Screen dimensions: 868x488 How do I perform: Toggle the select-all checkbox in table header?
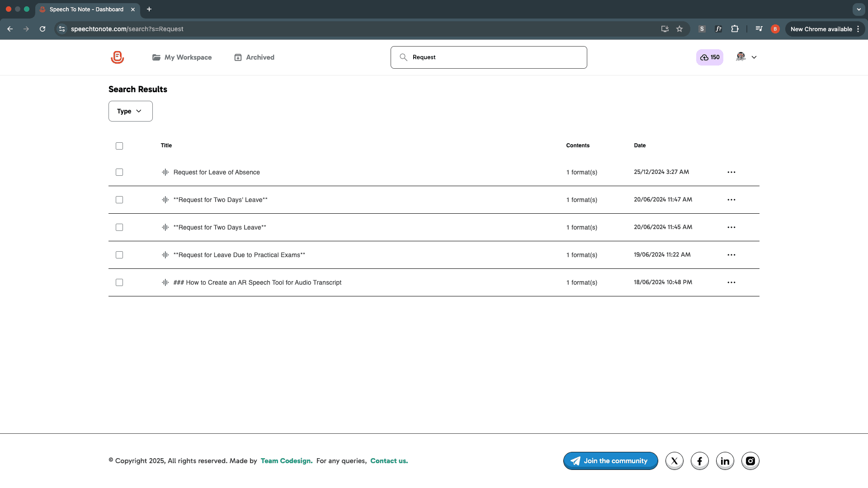pos(119,146)
